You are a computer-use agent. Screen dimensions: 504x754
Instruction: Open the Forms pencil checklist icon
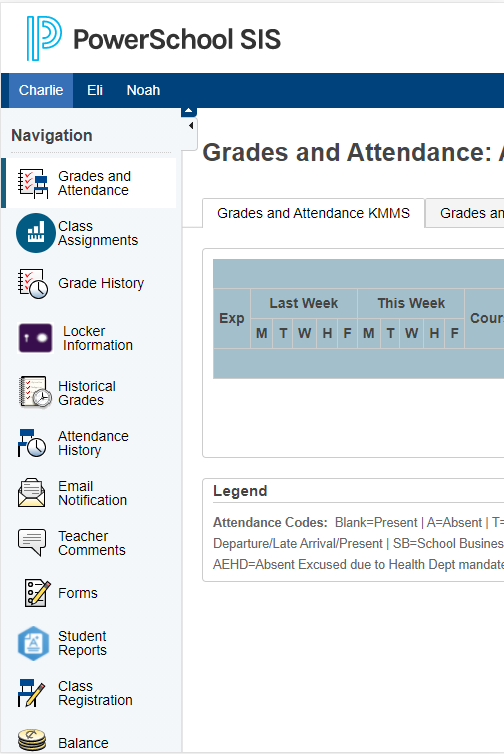click(x=38, y=593)
